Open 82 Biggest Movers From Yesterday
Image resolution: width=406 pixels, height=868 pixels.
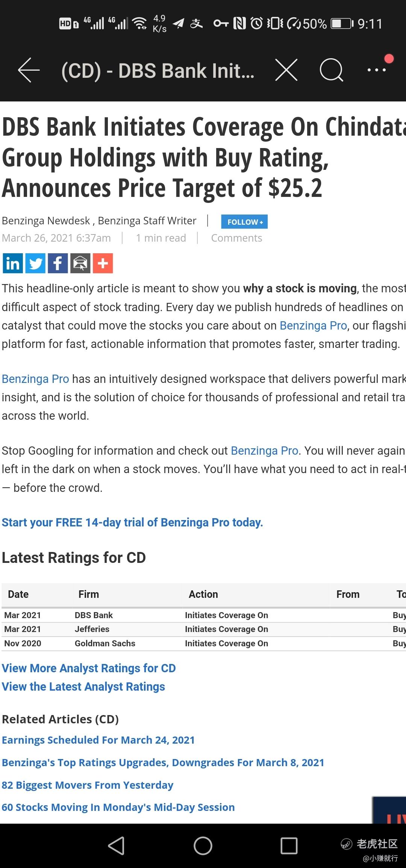(88, 785)
